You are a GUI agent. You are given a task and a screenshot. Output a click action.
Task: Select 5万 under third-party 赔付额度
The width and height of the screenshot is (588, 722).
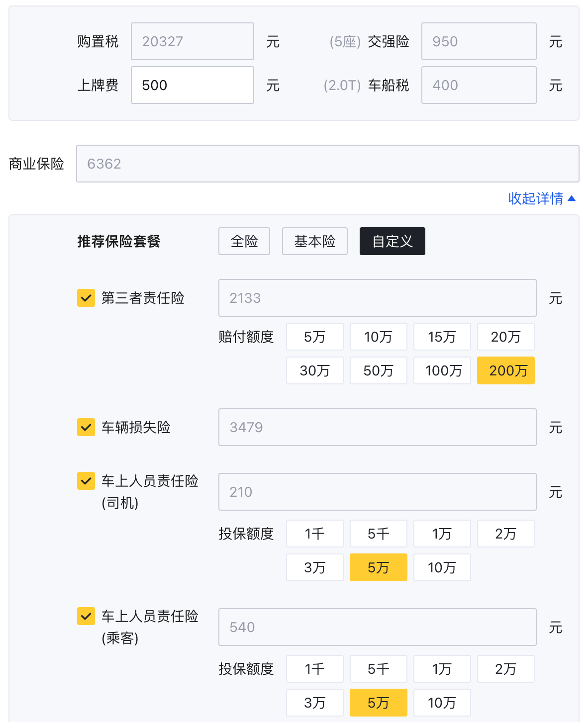pyautogui.click(x=314, y=337)
